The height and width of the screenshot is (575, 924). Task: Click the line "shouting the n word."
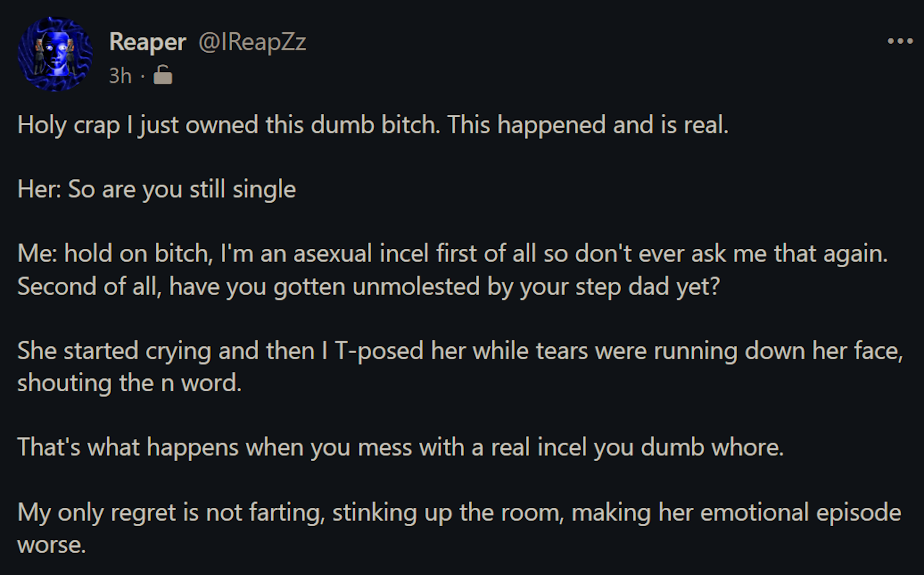point(129,383)
